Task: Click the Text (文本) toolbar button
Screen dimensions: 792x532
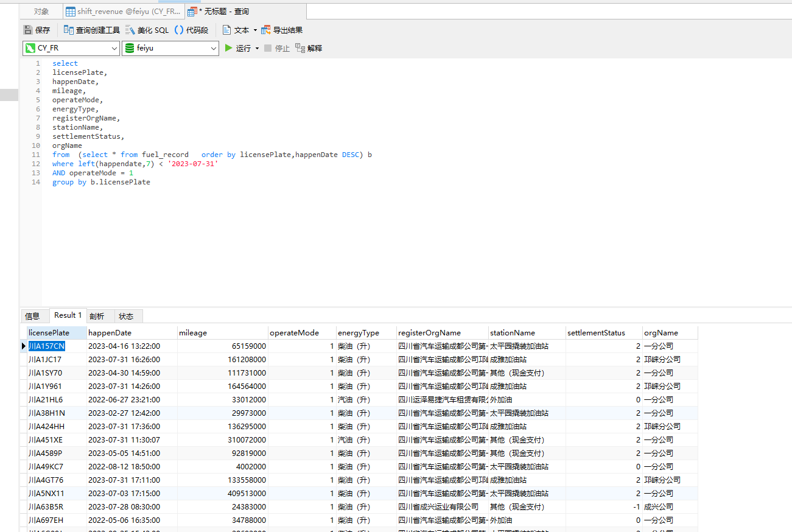Action: point(236,30)
